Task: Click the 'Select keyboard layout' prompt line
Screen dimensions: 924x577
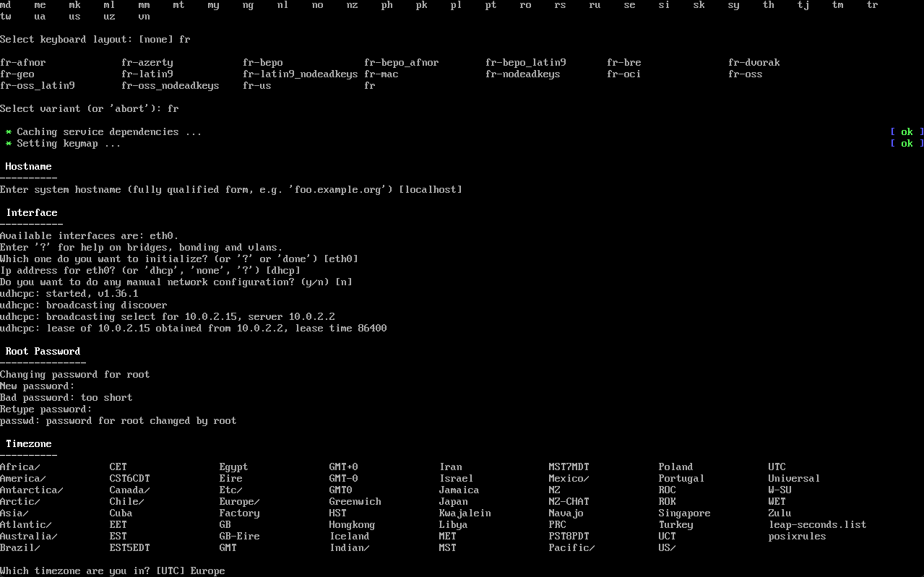Action: pos(95,39)
